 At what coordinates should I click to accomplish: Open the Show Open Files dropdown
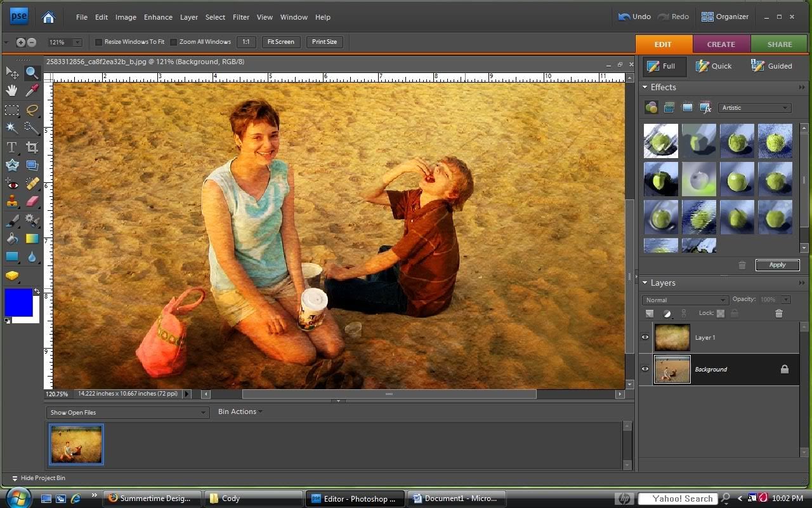pos(128,412)
